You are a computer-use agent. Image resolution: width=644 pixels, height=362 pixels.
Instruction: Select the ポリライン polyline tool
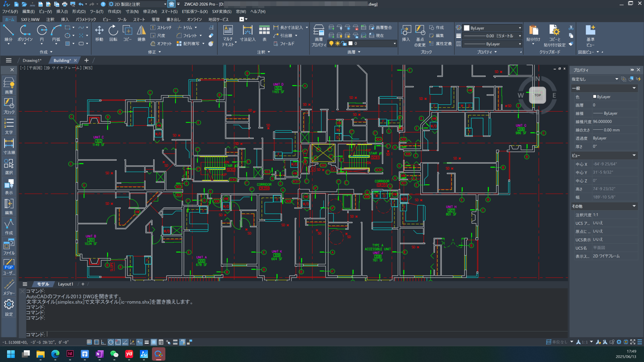(x=25, y=33)
